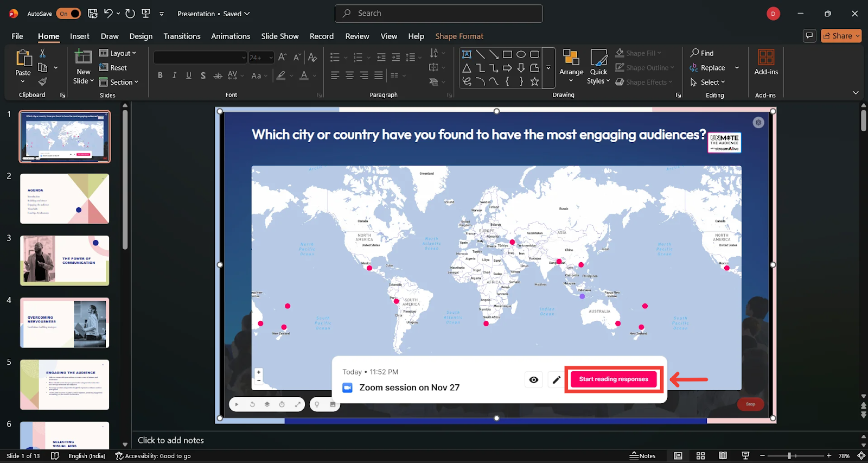Open the Font Color A swatch
Screen dimensions: 868x463
[x=304, y=75]
